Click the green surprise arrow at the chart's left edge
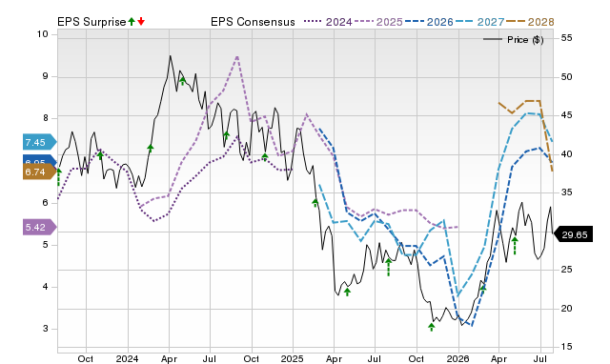This screenshot has width=610, height=364. [59, 177]
